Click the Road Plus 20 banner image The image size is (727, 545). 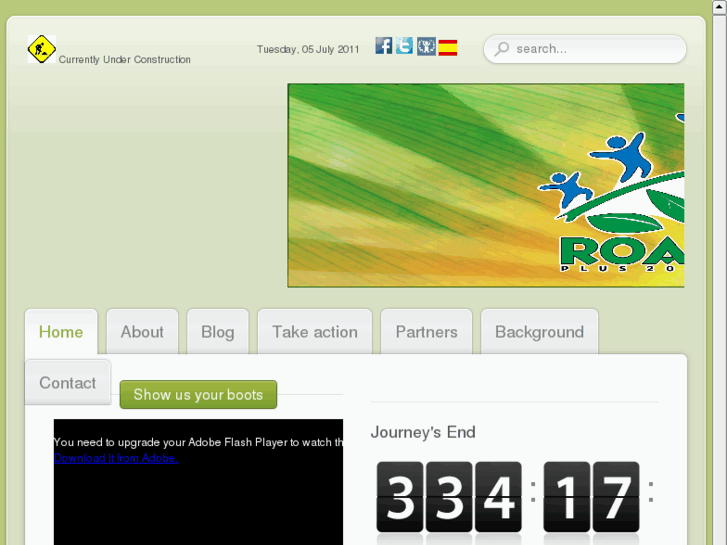[486, 186]
